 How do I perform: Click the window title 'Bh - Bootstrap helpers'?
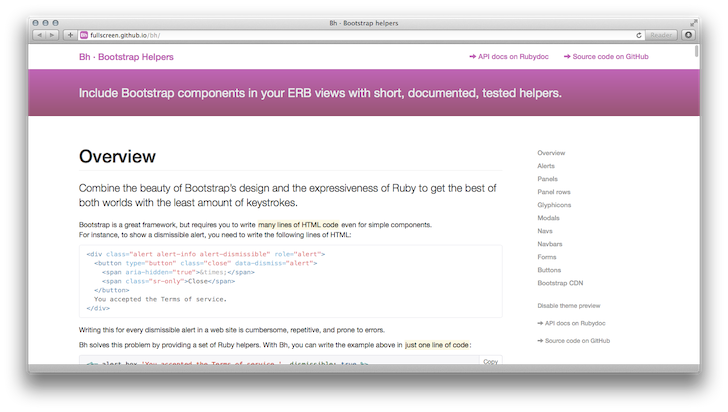tap(364, 23)
